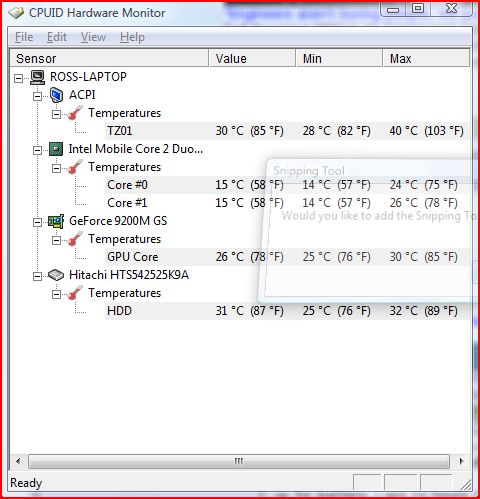Click the TZ01 min 28 °C (82 °F)

pos(337,131)
